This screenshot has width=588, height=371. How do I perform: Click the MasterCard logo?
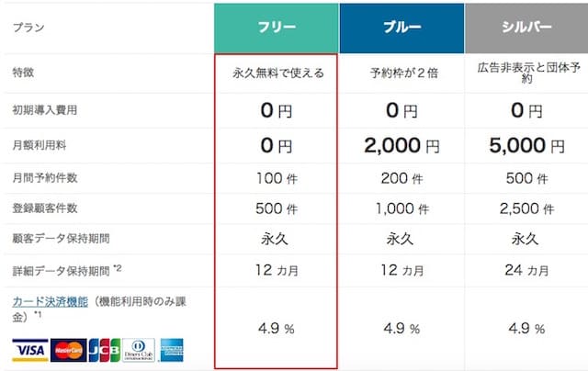click(x=69, y=351)
